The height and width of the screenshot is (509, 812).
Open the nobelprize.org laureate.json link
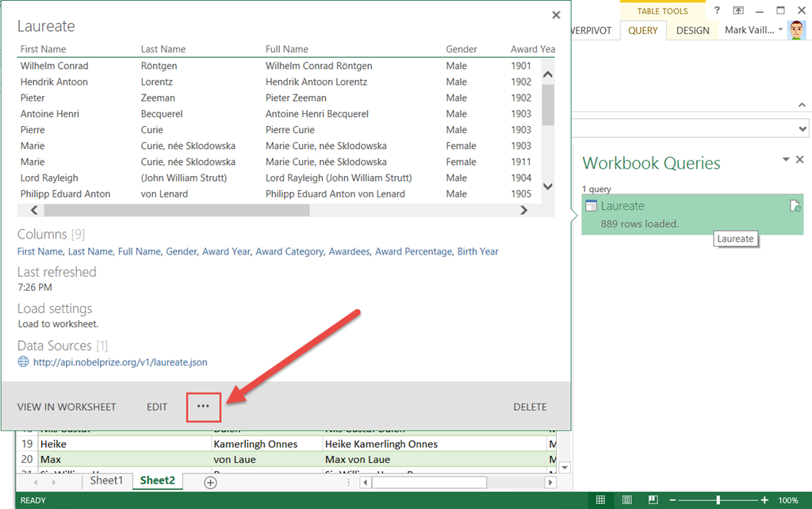[120, 362]
